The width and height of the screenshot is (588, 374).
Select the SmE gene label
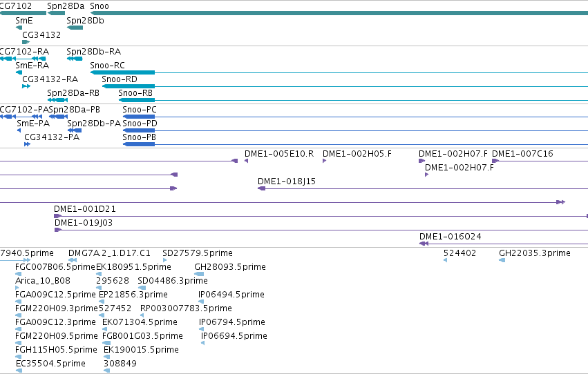(x=24, y=21)
